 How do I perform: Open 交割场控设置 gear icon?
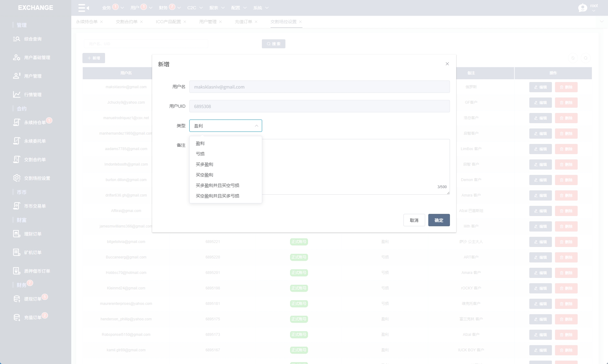coord(16,178)
